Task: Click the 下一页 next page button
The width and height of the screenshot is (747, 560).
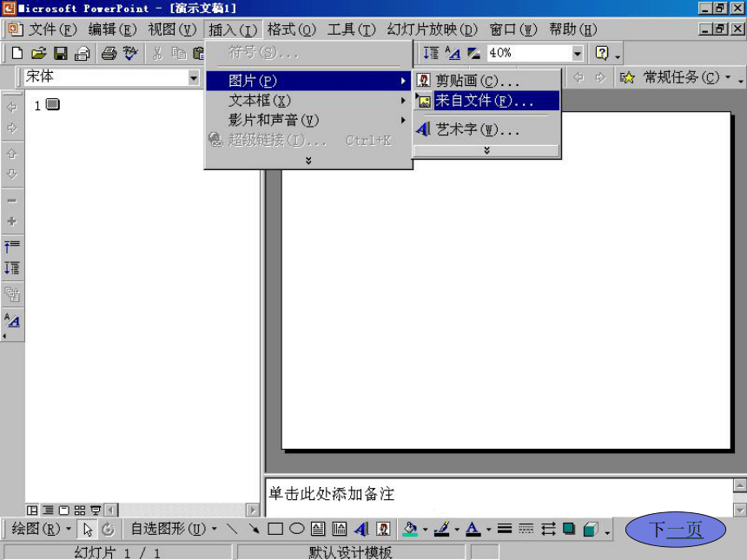Action: [x=676, y=529]
